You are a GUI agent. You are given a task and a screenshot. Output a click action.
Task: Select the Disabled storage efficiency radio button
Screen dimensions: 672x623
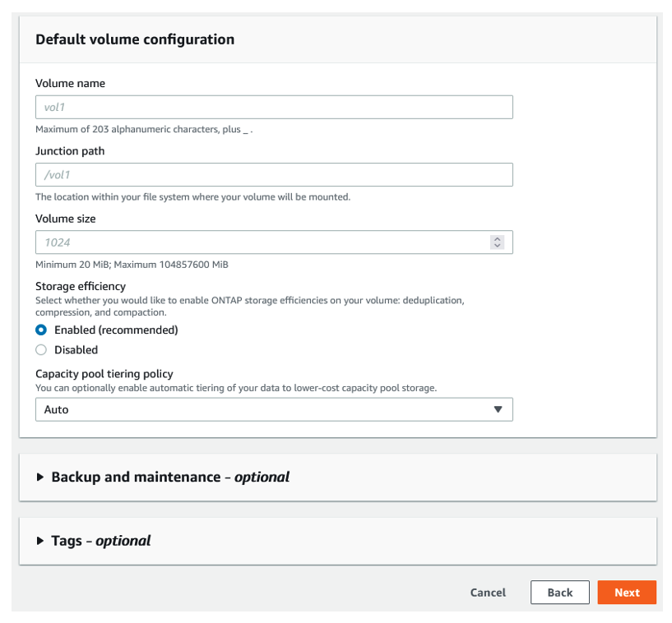coord(41,349)
